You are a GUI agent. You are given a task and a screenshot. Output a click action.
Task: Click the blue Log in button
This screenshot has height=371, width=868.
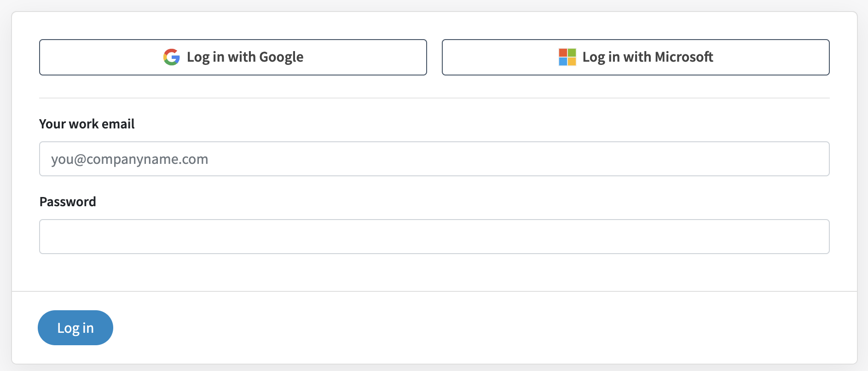point(75,328)
